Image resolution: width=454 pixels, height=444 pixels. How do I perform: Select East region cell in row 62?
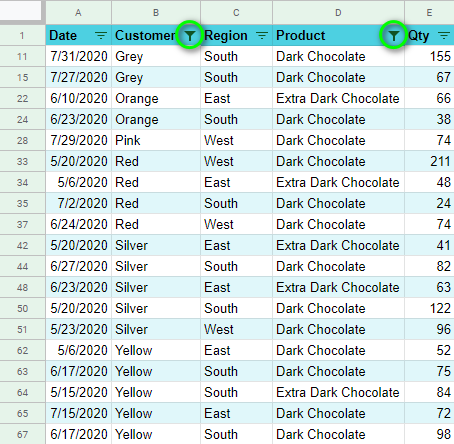pos(236,350)
